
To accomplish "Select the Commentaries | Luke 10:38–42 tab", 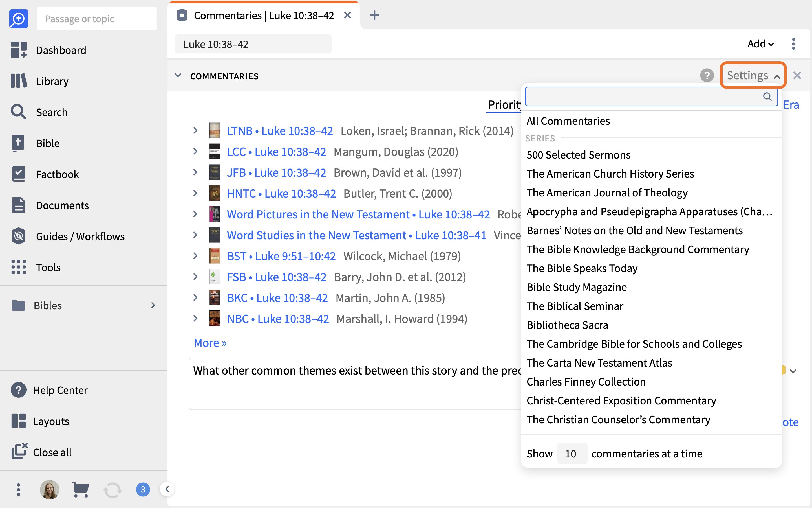I will point(264,15).
